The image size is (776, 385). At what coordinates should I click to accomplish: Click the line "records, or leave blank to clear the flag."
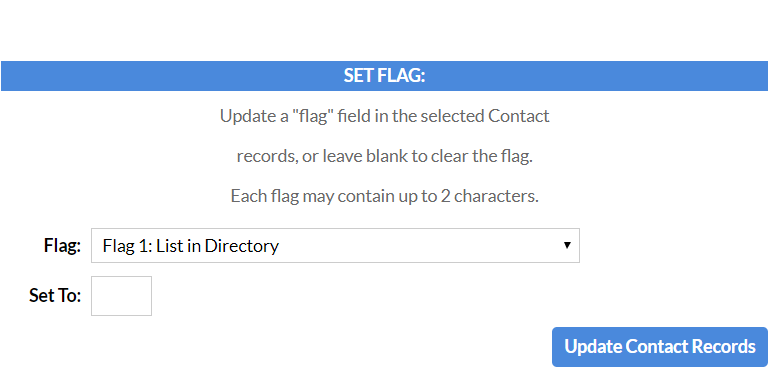[x=385, y=156]
